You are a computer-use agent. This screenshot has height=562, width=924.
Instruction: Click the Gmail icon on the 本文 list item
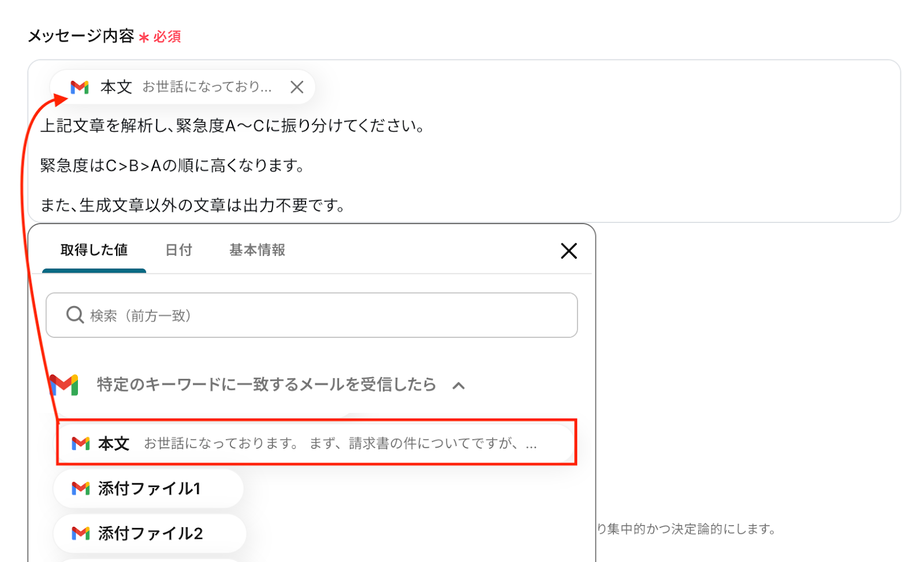tap(81, 444)
